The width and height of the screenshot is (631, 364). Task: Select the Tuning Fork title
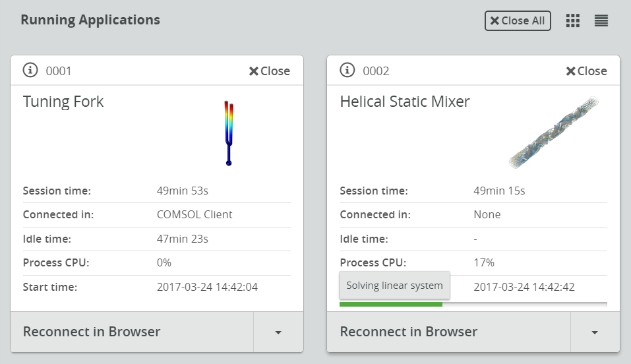tap(63, 102)
